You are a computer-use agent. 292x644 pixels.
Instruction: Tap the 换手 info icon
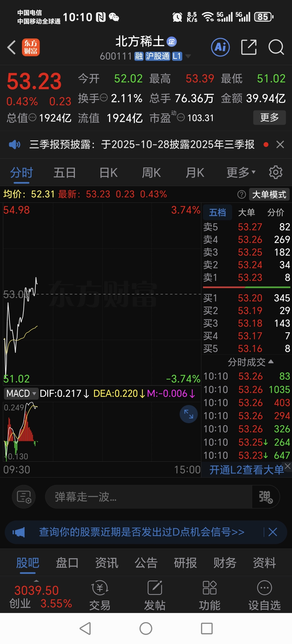coord(104,97)
